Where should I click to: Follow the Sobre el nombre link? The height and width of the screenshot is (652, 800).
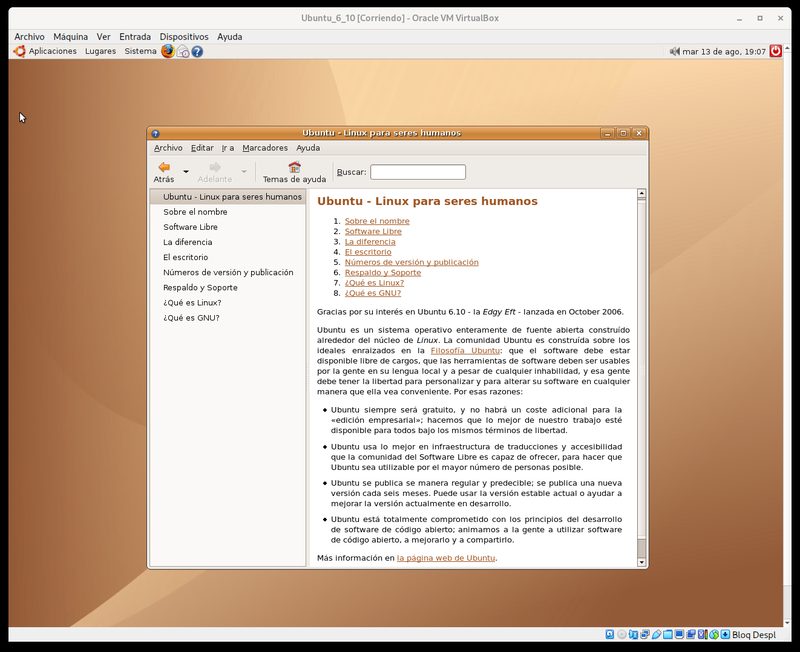[377, 221]
